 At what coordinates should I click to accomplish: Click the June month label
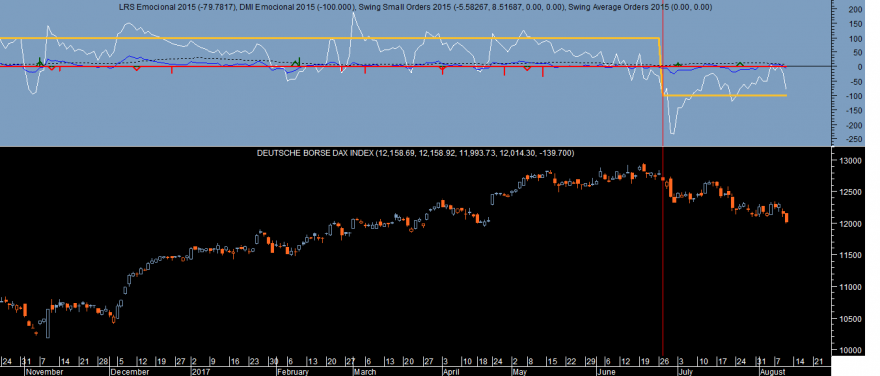[x=606, y=372]
